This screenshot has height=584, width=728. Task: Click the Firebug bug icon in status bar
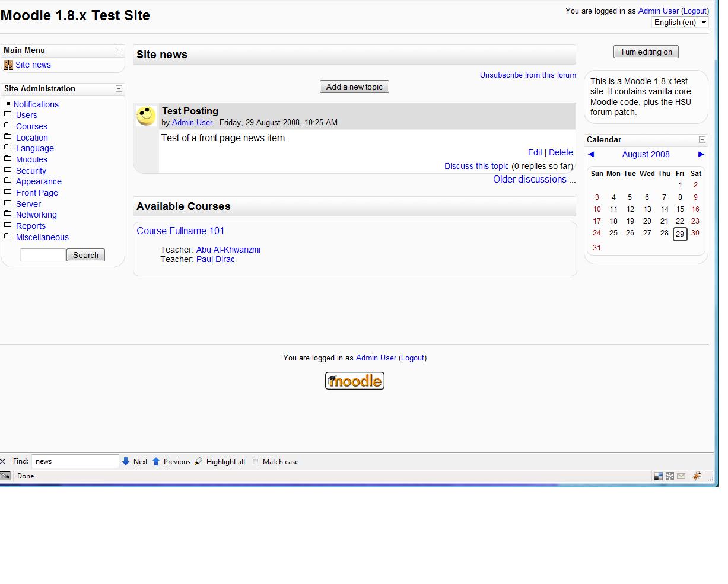coord(697,476)
